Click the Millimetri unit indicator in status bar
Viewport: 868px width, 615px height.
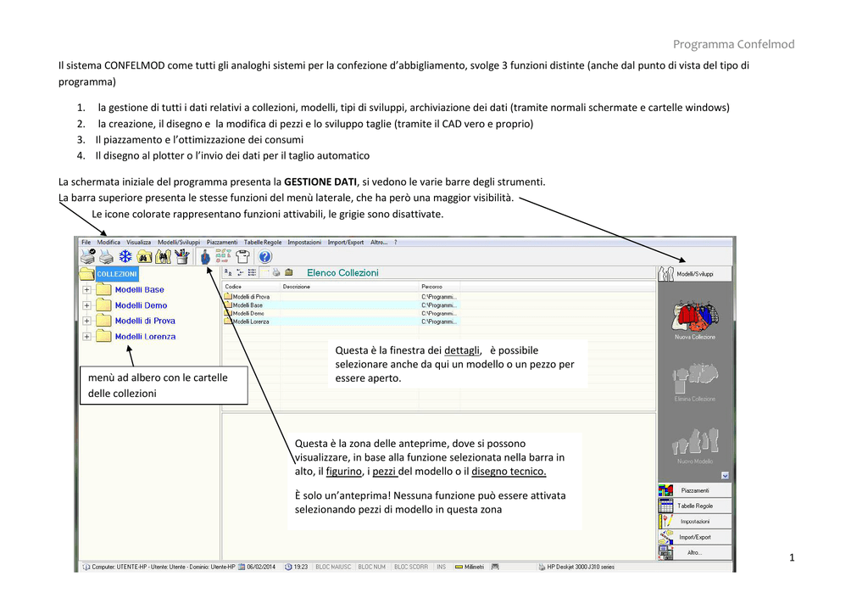(x=470, y=567)
